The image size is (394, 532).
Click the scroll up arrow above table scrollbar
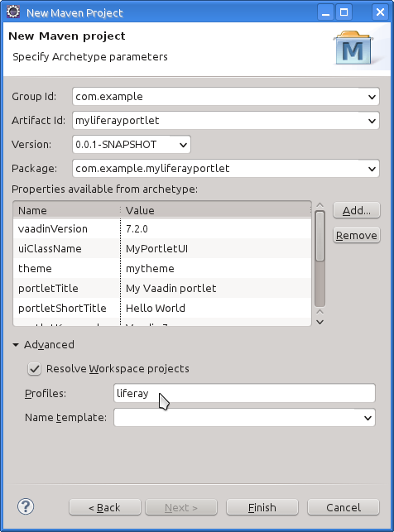pos(320,205)
